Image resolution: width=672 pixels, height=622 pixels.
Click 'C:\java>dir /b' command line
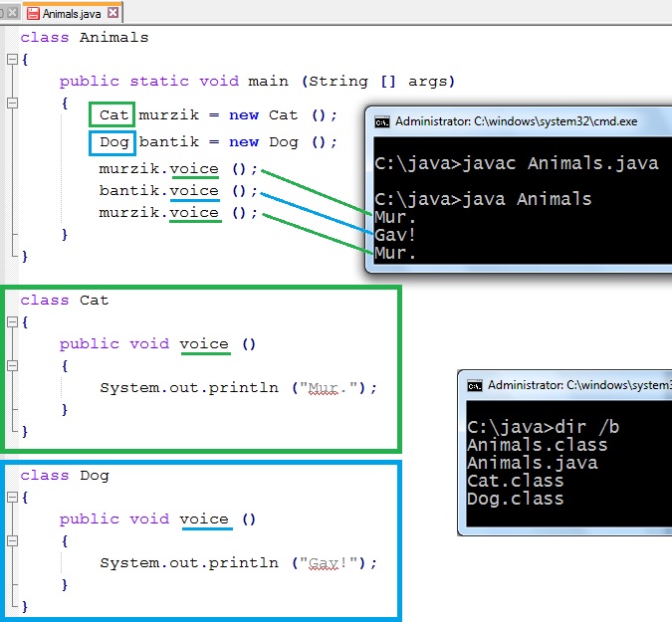[x=543, y=427]
